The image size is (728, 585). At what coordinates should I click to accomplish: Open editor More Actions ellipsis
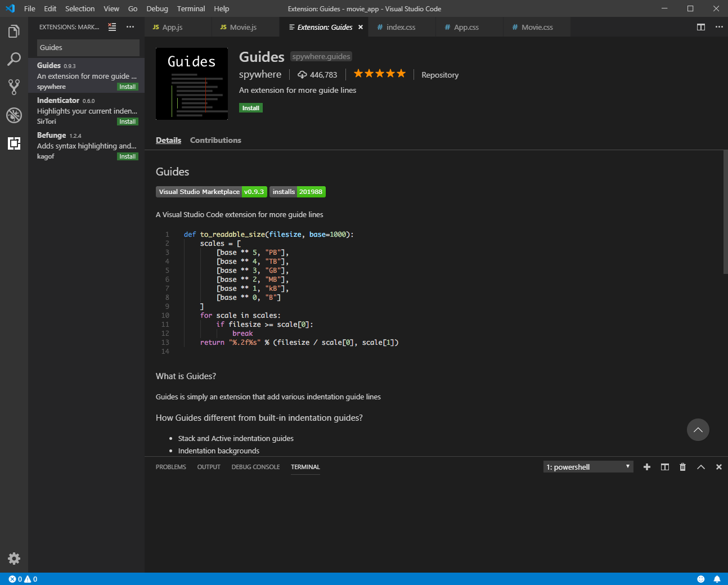click(719, 27)
